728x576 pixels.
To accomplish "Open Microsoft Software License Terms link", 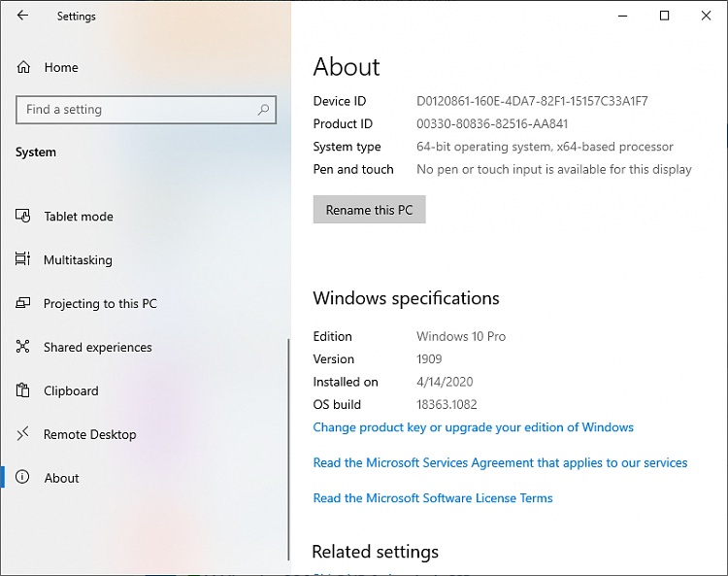I will click(433, 498).
